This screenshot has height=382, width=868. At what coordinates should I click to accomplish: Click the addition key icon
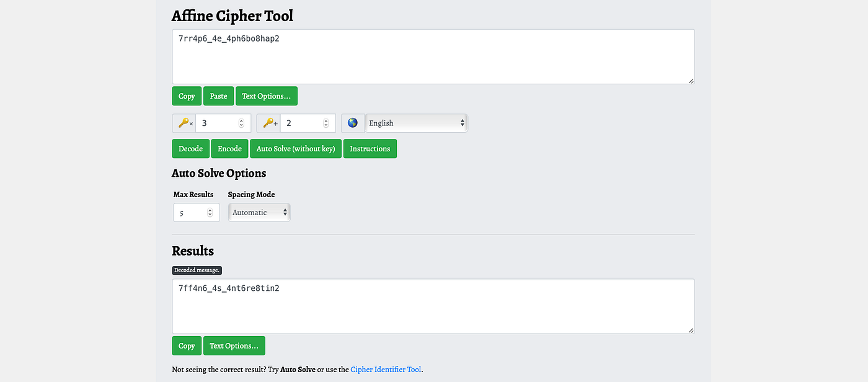[268, 123]
